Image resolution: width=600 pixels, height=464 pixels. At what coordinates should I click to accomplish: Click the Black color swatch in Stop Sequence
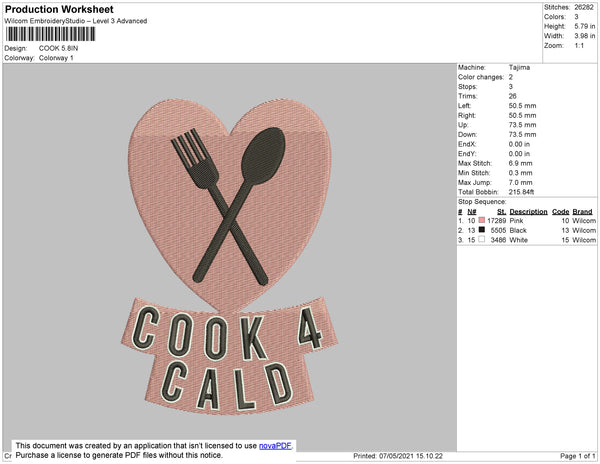click(482, 230)
